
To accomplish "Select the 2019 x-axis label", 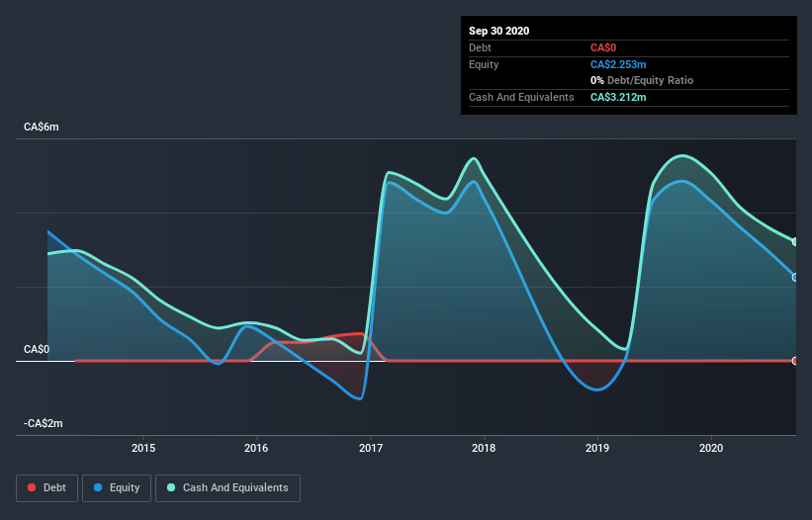I will 597,448.
